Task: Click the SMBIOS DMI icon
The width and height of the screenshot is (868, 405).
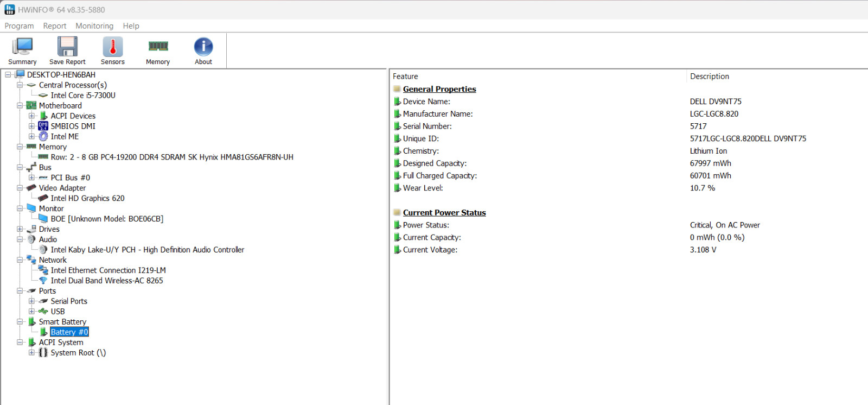Action: point(43,126)
